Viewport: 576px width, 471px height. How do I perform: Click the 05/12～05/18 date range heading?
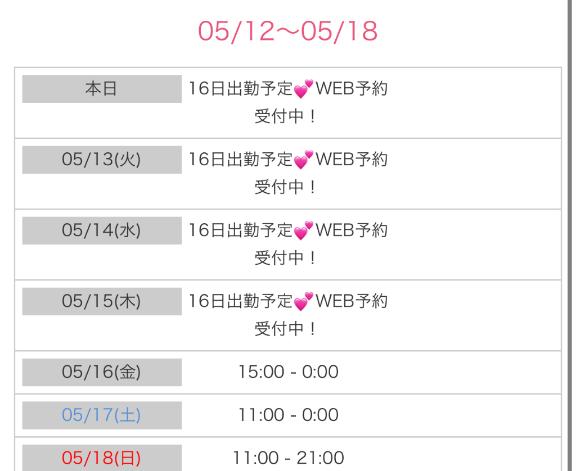click(288, 31)
